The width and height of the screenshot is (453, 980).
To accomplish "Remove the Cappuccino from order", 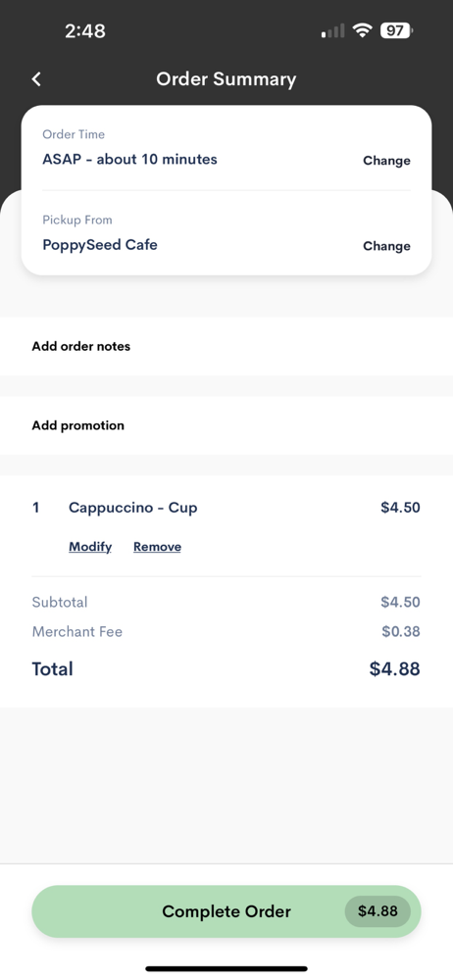I will (x=157, y=547).
